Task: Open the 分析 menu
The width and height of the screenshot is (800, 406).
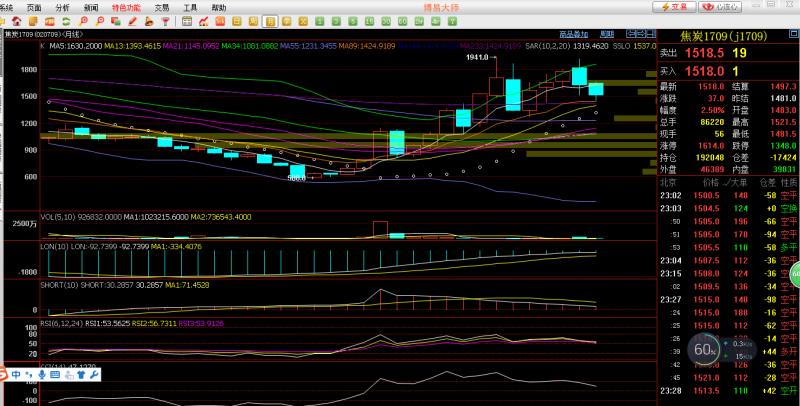Action: pos(63,8)
